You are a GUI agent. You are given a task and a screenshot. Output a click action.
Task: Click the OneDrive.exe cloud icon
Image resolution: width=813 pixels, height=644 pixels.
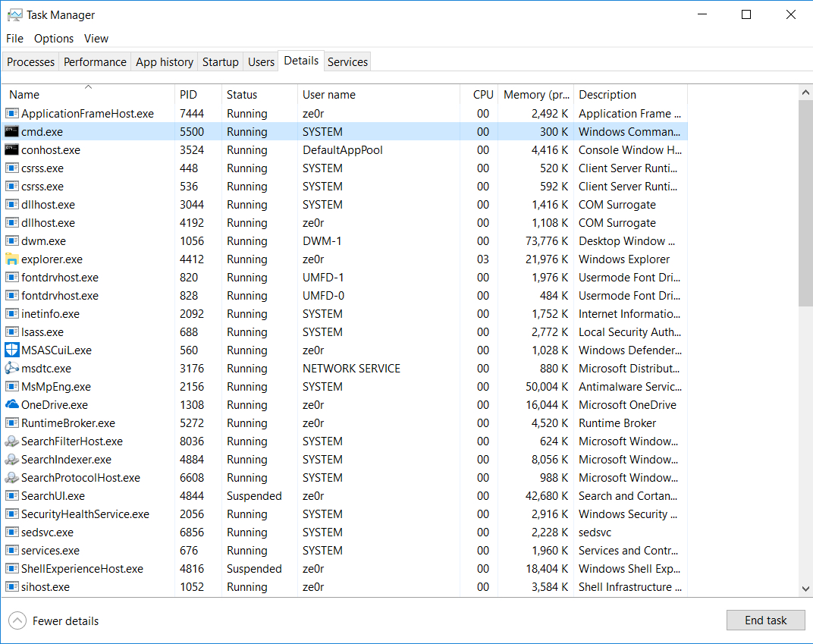tap(12, 404)
